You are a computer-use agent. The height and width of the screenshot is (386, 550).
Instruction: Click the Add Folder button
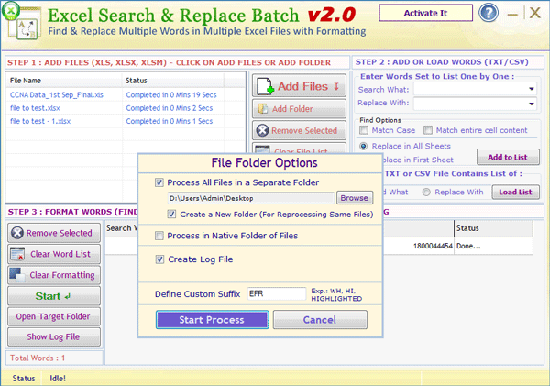299,109
